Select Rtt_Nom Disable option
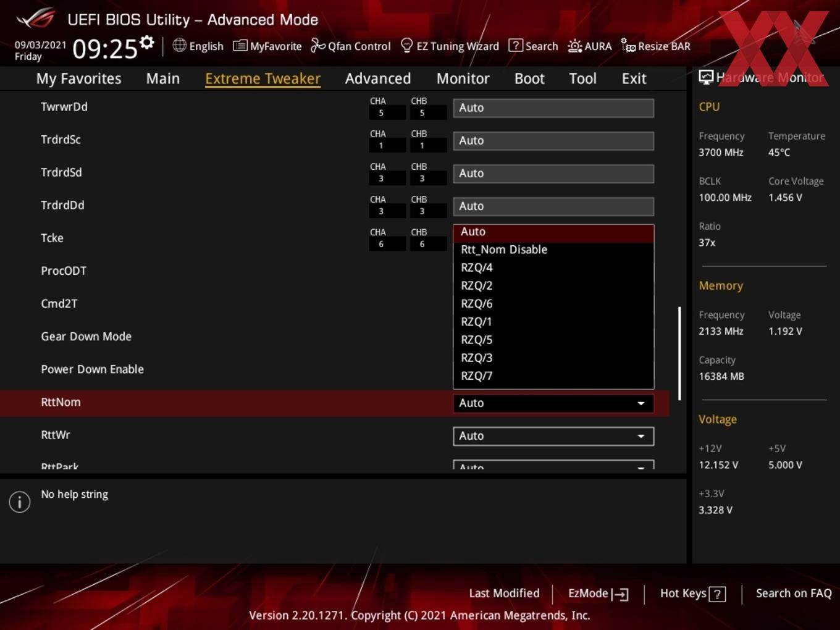Screen dimensions: 840x630 553,250
